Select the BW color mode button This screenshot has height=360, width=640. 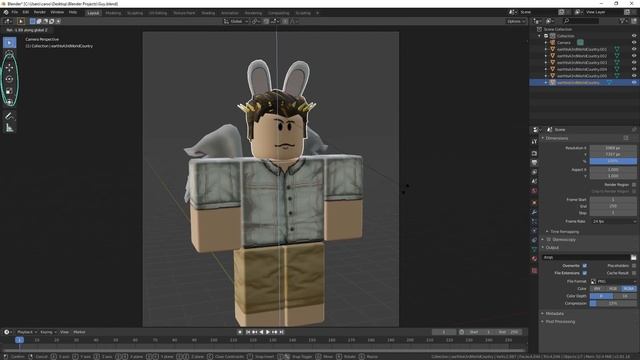tap(598, 289)
